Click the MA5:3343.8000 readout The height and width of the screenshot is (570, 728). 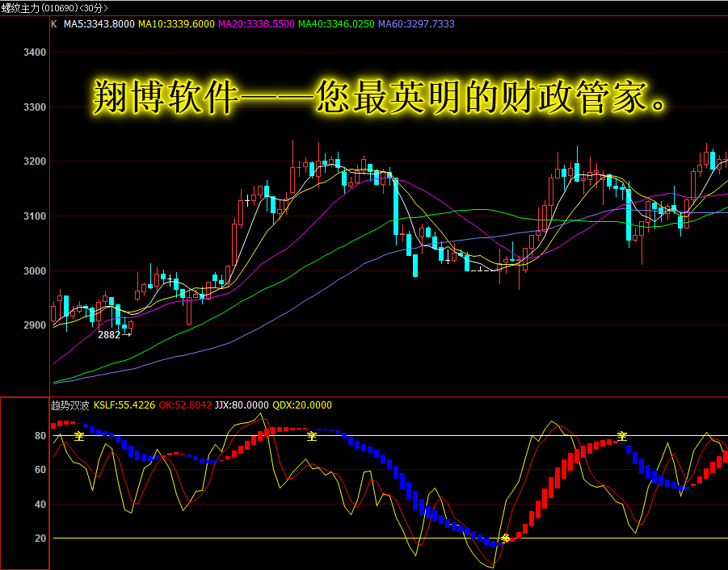click(x=99, y=24)
